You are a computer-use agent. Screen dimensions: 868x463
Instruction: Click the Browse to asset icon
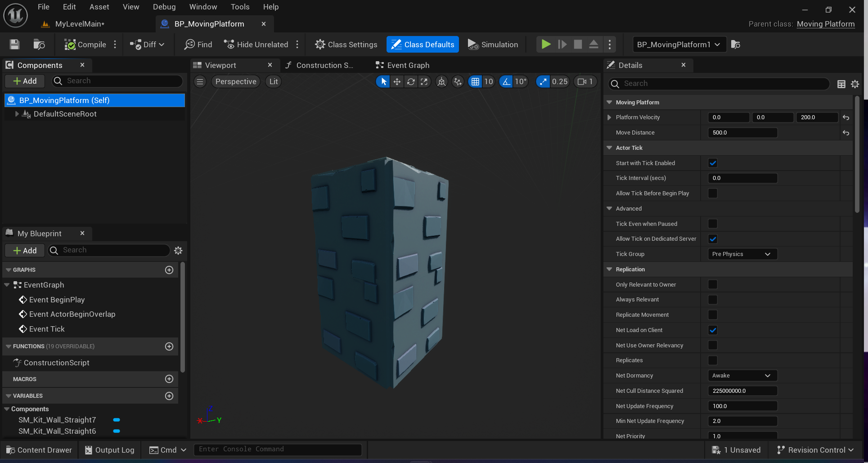39,45
